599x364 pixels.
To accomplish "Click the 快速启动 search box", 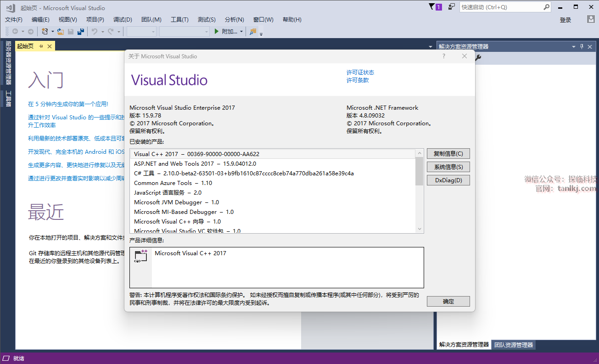I will click(501, 7).
